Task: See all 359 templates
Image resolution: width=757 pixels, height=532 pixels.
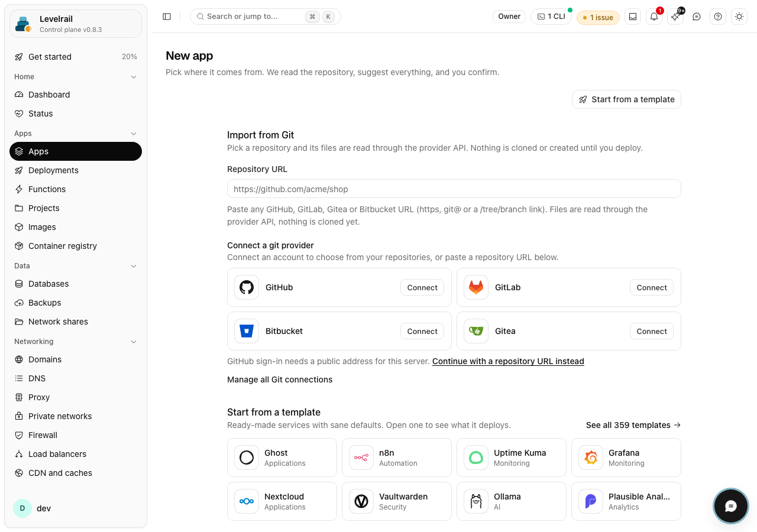Action: coord(633,425)
